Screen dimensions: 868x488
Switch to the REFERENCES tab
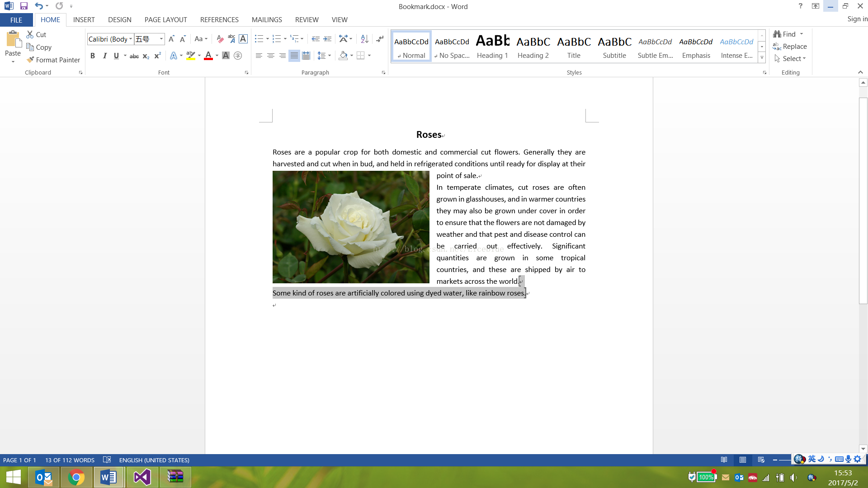click(219, 20)
